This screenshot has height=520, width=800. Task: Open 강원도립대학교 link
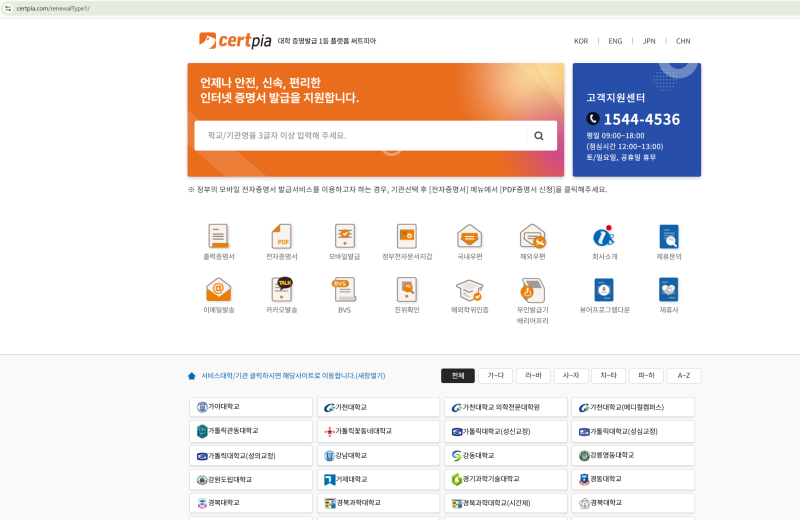251,480
